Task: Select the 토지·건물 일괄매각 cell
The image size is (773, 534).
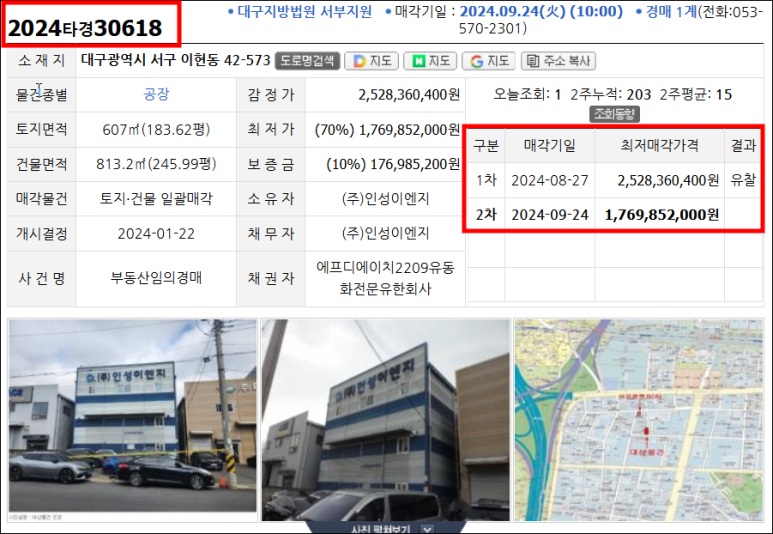Action: [156, 199]
